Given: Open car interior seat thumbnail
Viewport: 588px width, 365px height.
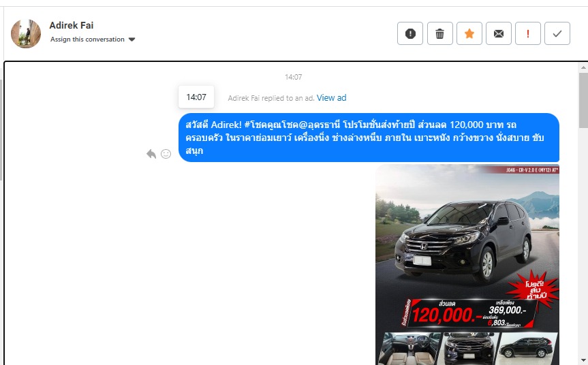Looking at the screenshot, I should point(409,349).
